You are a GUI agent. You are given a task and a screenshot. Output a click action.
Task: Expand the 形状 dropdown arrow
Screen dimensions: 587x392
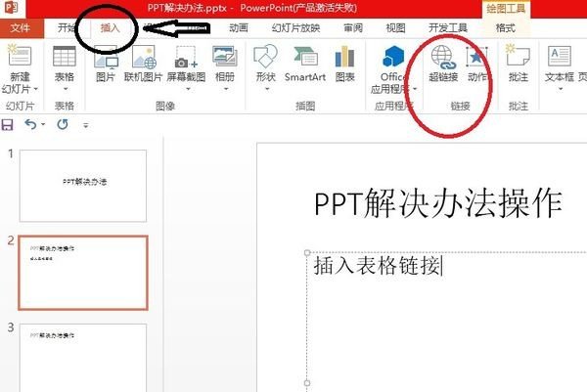tap(267, 89)
